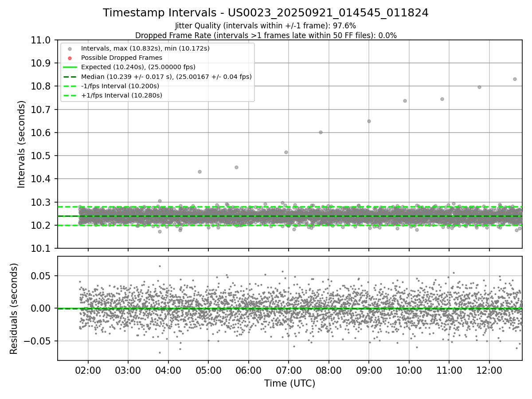
Task: Click the Residuals (seconds) axis label
Action: tap(14, 309)
